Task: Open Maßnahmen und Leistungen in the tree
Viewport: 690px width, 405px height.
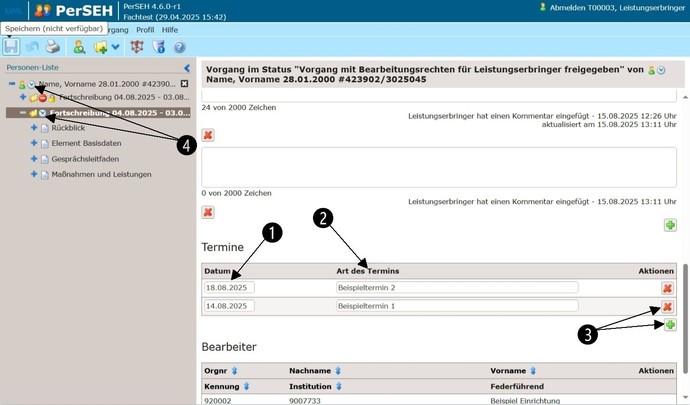Action: [101, 174]
